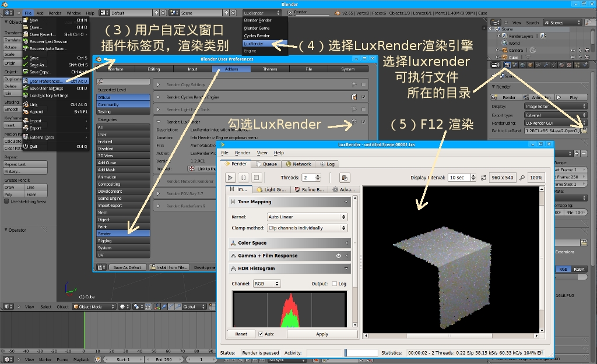
Task: Open the All Scenes dropdown in the outliner
Action: point(563,23)
